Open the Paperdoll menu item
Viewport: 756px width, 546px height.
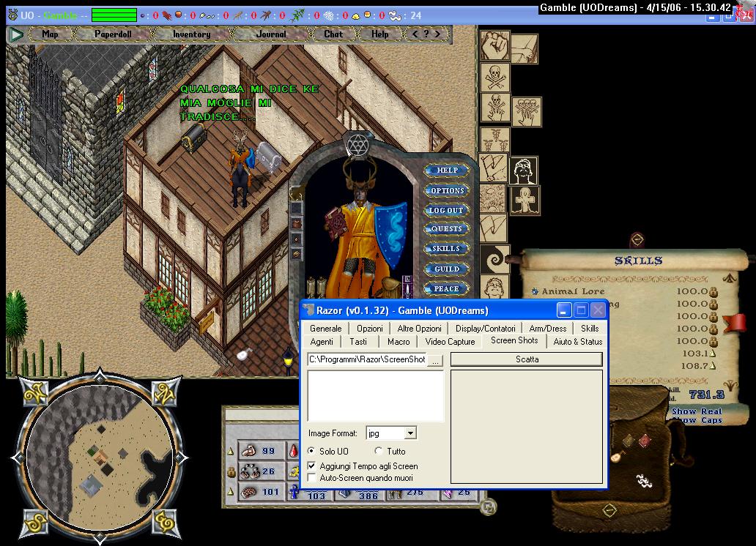(113, 34)
